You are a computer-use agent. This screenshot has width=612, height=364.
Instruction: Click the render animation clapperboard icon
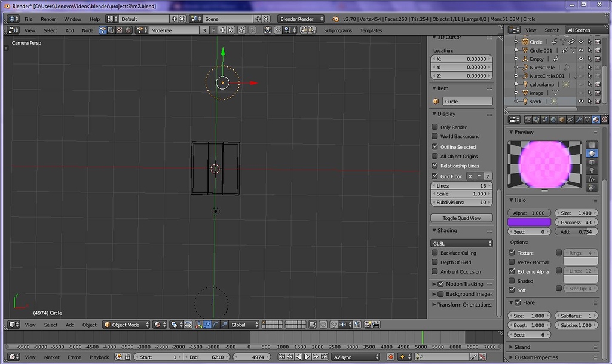click(x=375, y=325)
